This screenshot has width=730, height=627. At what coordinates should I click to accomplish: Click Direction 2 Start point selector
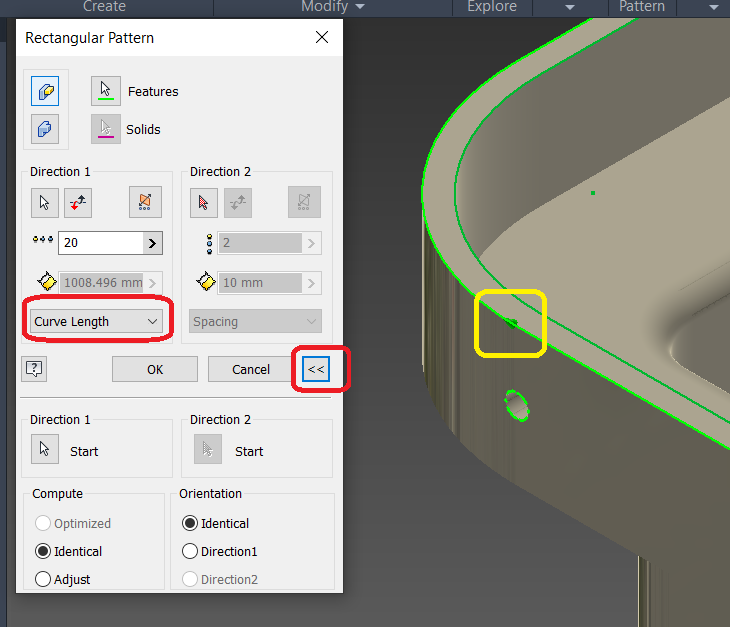click(x=208, y=449)
